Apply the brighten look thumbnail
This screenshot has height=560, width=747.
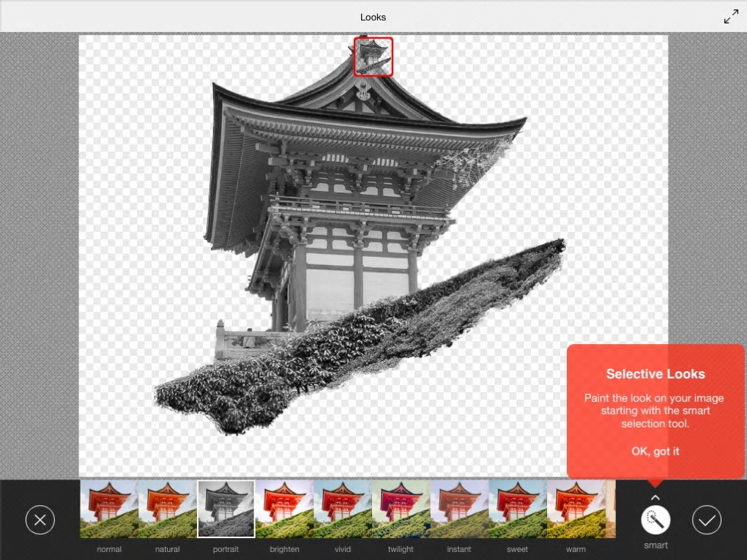(284, 509)
